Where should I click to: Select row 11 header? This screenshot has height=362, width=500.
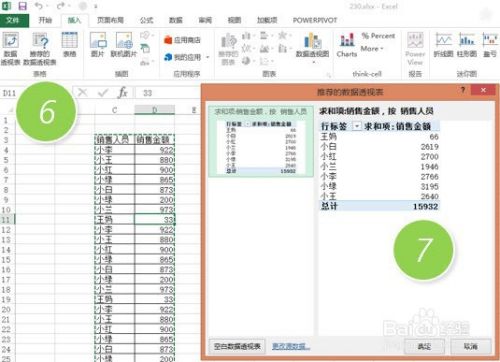click(7, 220)
